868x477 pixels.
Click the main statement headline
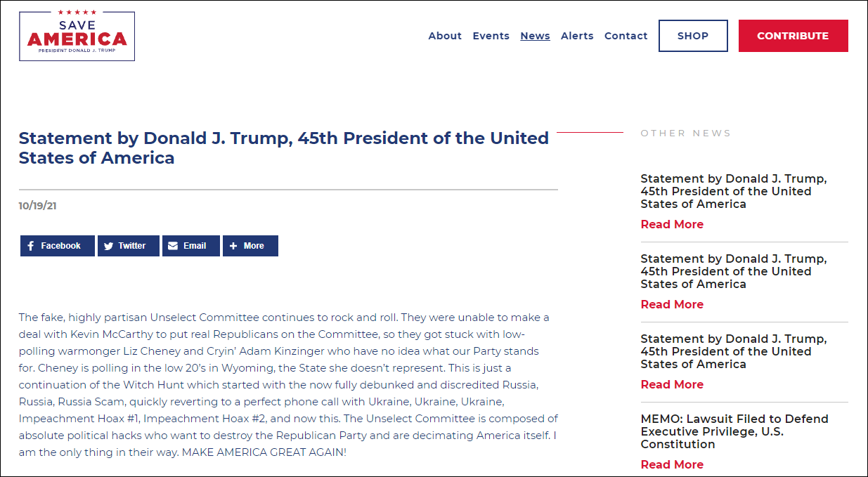coord(283,148)
